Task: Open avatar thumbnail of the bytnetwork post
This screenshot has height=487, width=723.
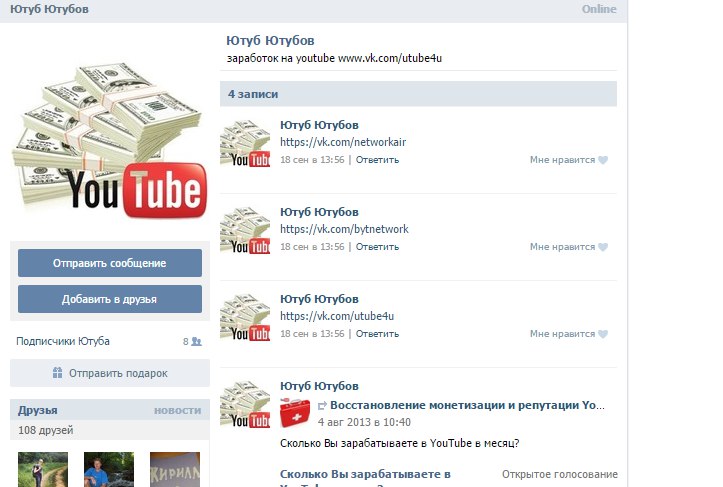Action: pyautogui.click(x=245, y=231)
